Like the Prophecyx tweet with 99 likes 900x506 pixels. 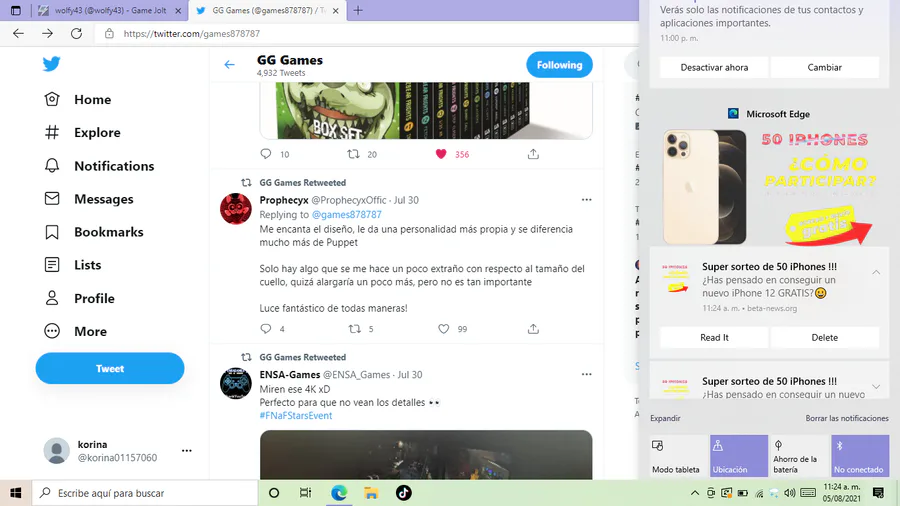[444, 329]
